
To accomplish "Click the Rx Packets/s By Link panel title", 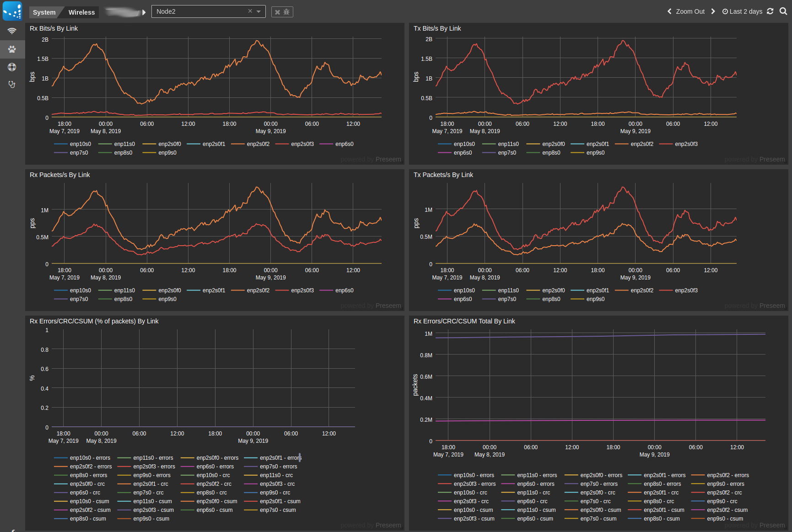I will pyautogui.click(x=59, y=175).
